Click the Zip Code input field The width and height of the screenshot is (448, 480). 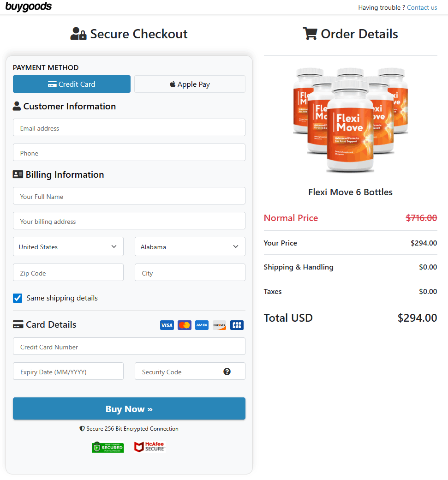click(x=68, y=273)
